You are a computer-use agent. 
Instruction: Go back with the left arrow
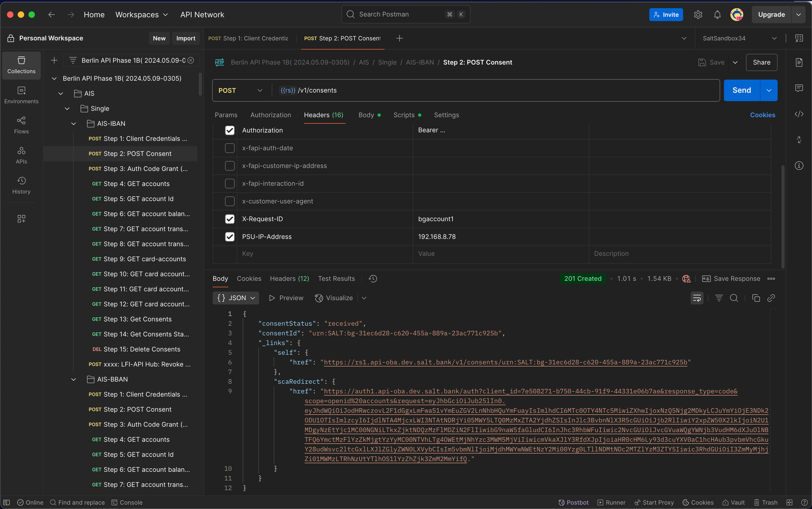pos(52,14)
